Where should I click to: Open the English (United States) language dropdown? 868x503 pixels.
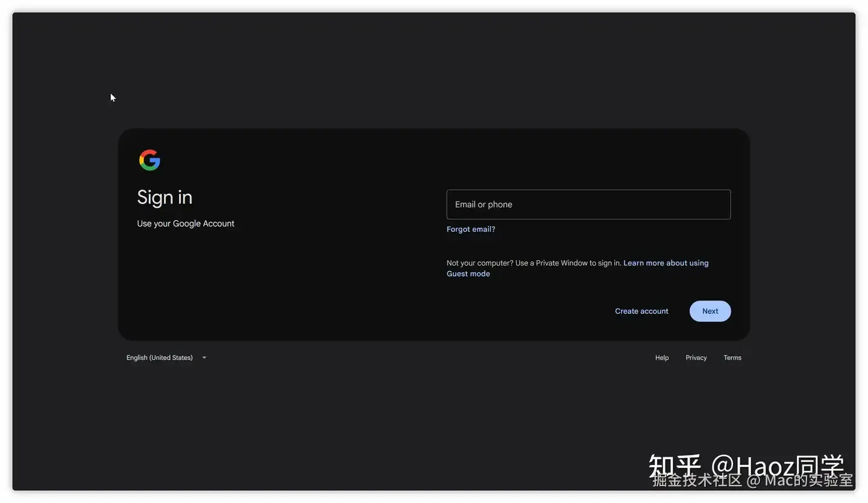pos(166,358)
